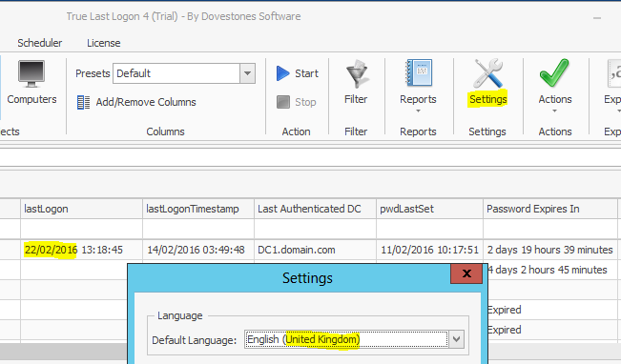Close the Settings dialog
621x364 pixels.
(466, 273)
